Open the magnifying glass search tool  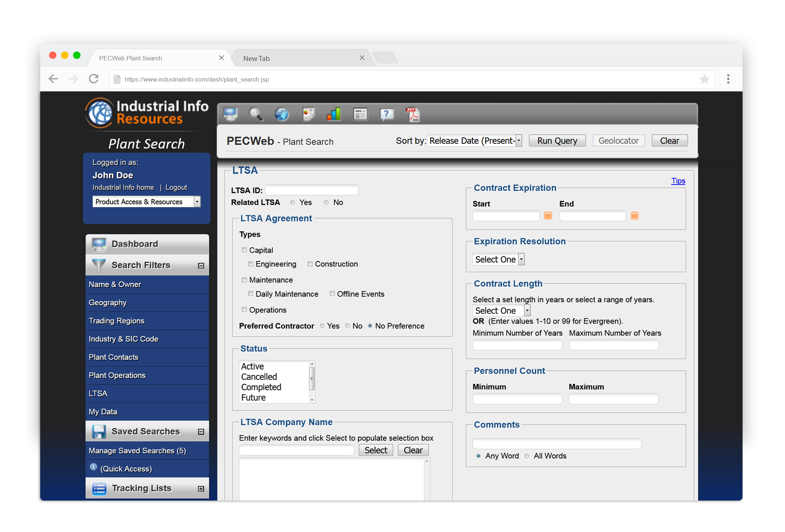point(256,114)
